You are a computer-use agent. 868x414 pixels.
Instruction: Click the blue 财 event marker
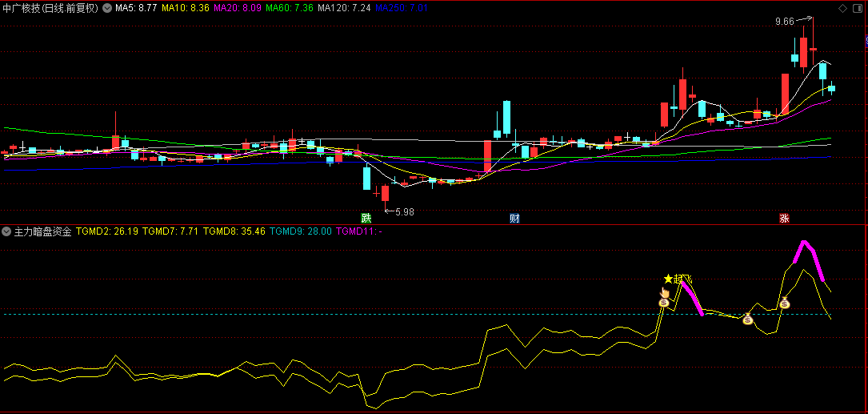click(515, 218)
